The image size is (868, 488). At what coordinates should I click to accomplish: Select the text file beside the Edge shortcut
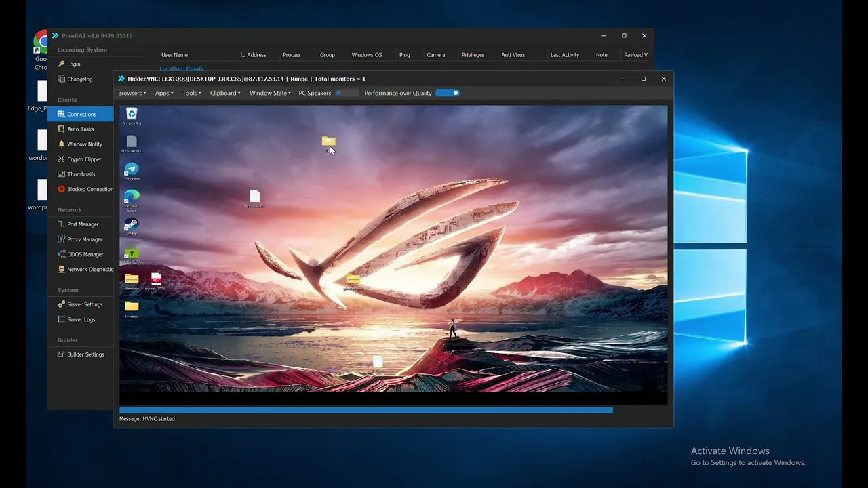(254, 197)
